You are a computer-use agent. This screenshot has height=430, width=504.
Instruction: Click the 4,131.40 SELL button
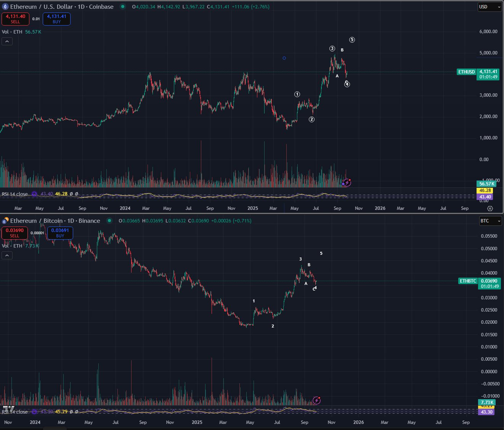(15, 19)
